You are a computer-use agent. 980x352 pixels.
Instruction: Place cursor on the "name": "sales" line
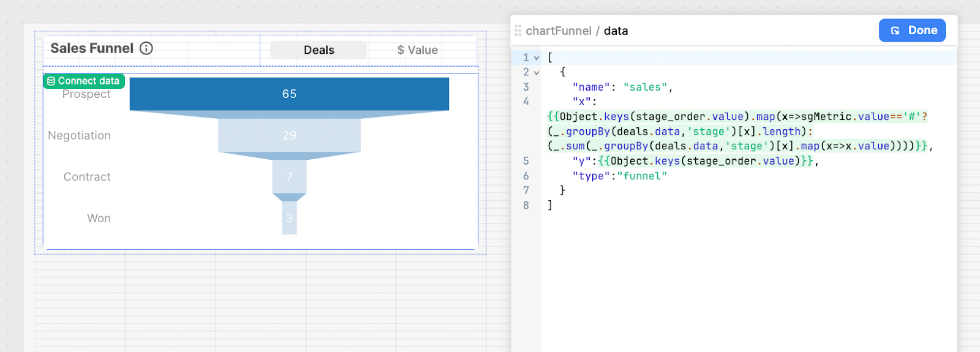pos(622,87)
